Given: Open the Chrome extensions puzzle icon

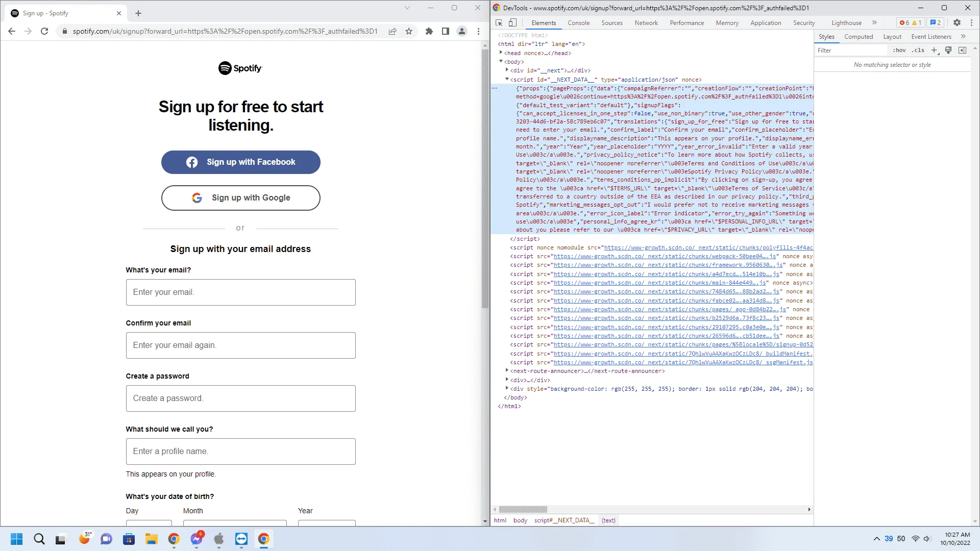Looking at the screenshot, I should pyautogui.click(x=429, y=31).
